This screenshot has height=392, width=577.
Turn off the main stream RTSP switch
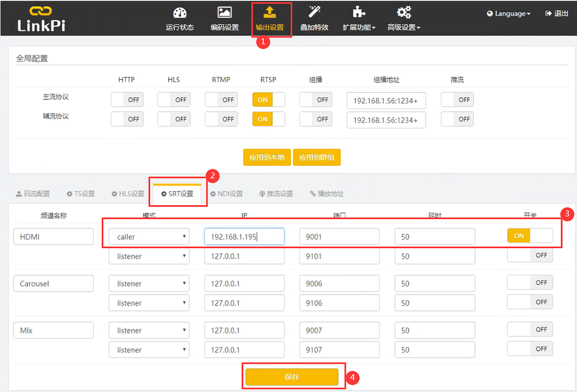point(268,100)
